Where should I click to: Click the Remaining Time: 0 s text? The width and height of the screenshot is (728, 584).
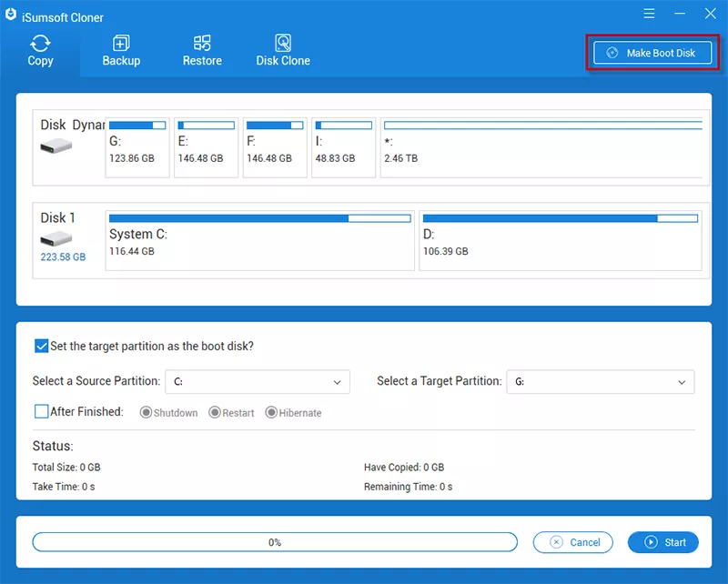[408, 487]
